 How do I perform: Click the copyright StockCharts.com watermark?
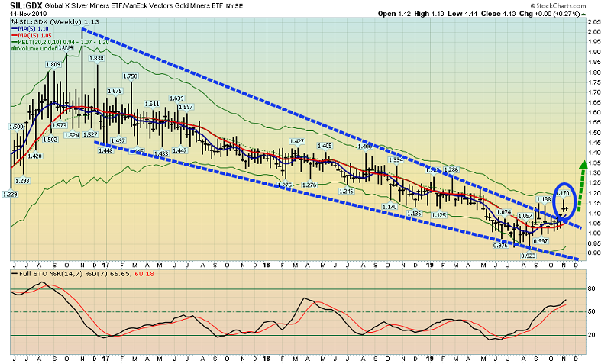pos(558,6)
